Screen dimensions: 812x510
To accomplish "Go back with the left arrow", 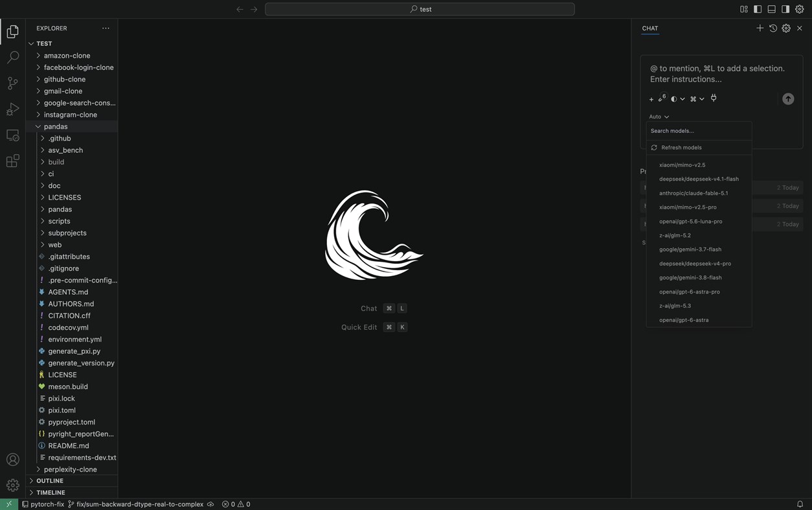I will (x=240, y=9).
